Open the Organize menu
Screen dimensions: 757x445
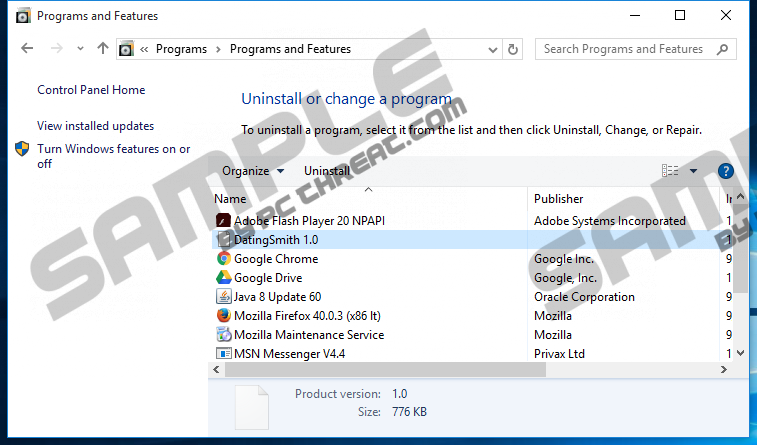pyautogui.click(x=253, y=171)
